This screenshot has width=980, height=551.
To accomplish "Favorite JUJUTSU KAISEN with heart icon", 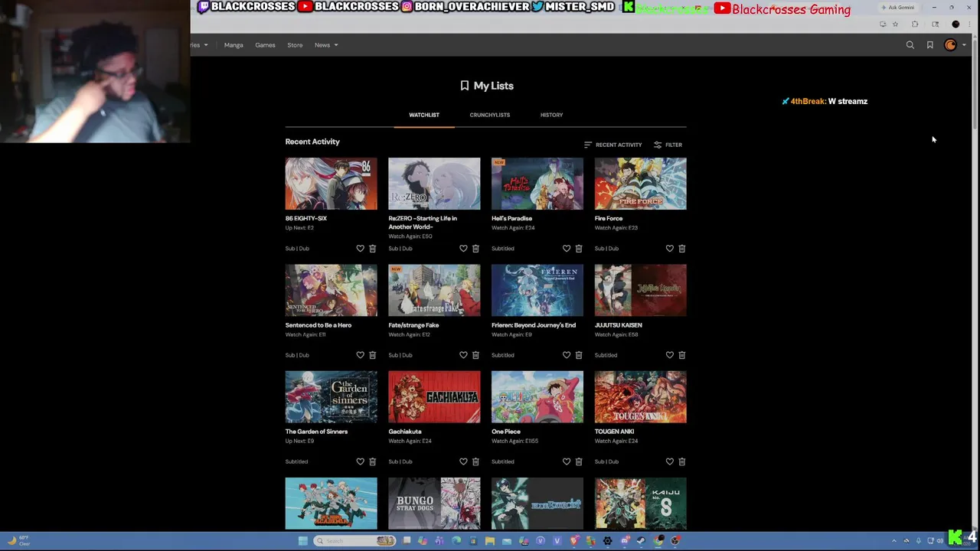I will click(670, 355).
